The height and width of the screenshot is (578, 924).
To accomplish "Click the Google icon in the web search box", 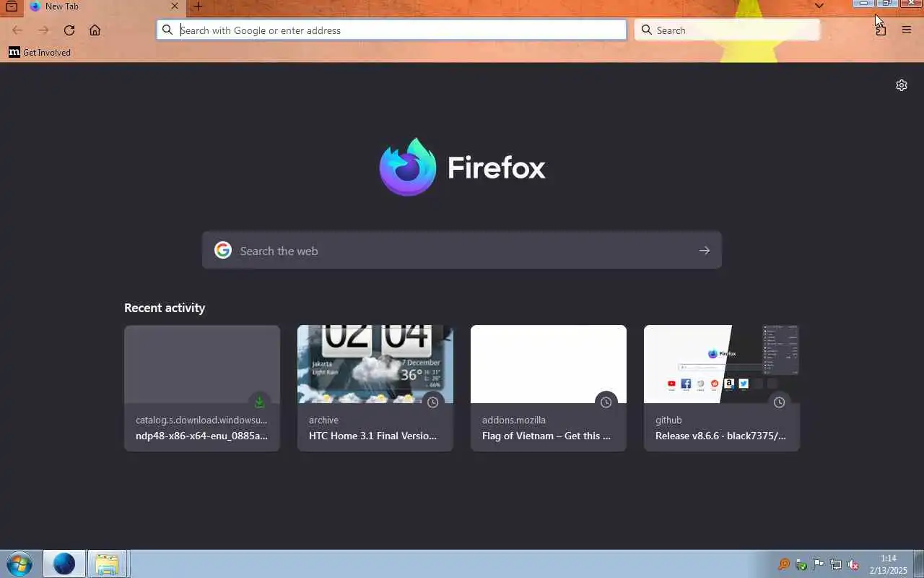I will pyautogui.click(x=223, y=250).
